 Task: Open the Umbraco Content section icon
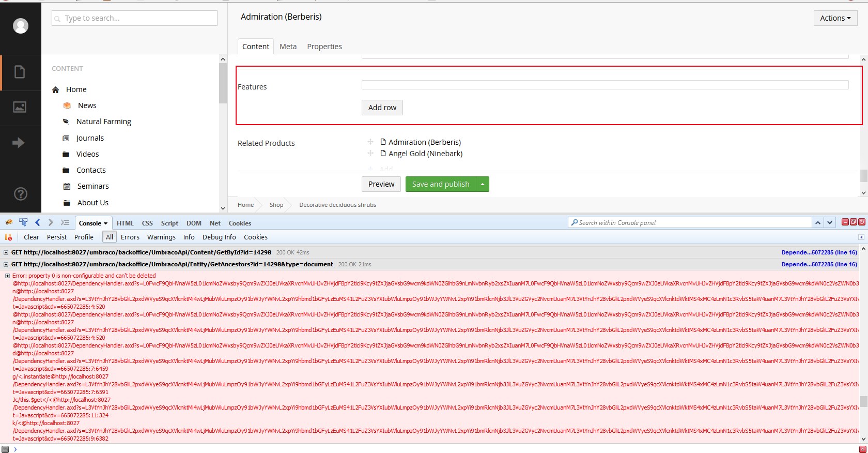click(x=20, y=72)
